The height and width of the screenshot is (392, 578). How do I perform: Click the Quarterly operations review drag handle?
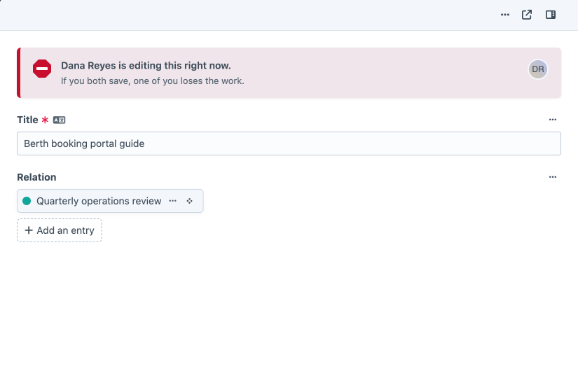[x=189, y=201]
